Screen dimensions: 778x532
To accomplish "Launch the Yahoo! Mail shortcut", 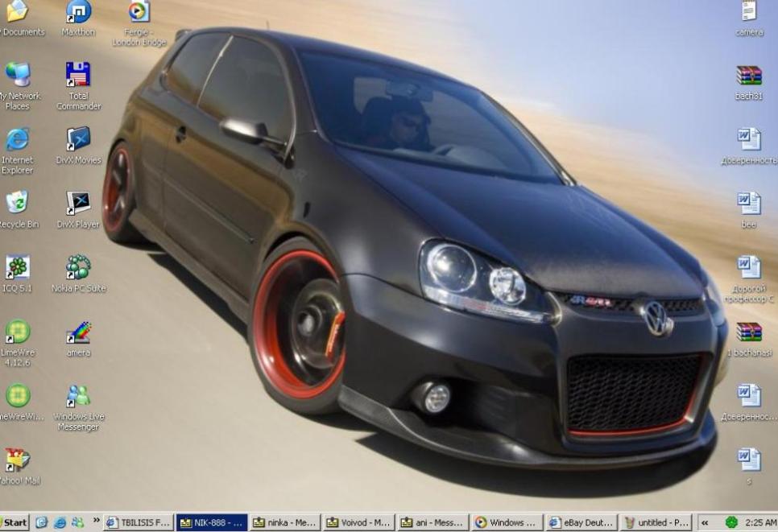I will point(18,460).
